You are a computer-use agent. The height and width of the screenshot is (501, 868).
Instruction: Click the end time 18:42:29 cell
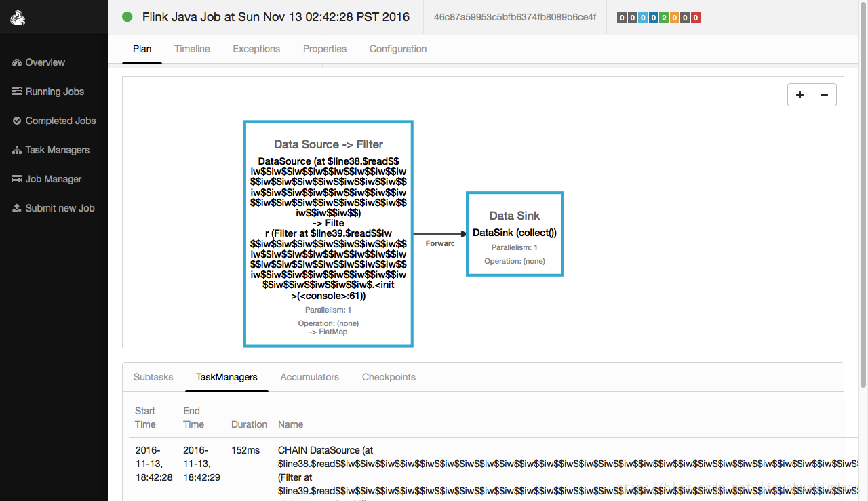pyautogui.click(x=201, y=464)
